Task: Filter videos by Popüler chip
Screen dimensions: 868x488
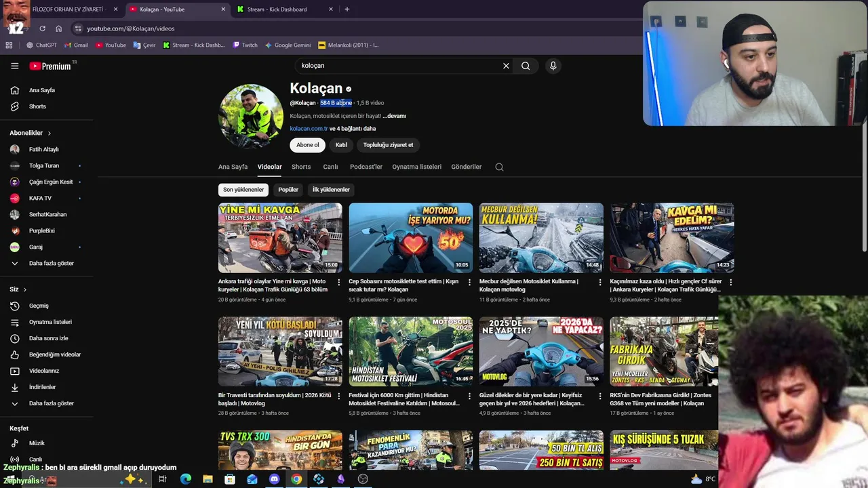Action: [288, 190]
